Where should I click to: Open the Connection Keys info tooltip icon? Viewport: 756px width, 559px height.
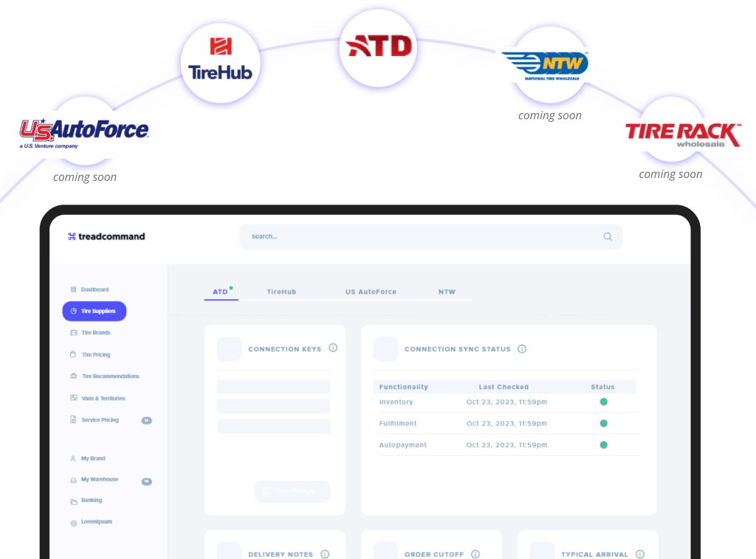[333, 348]
